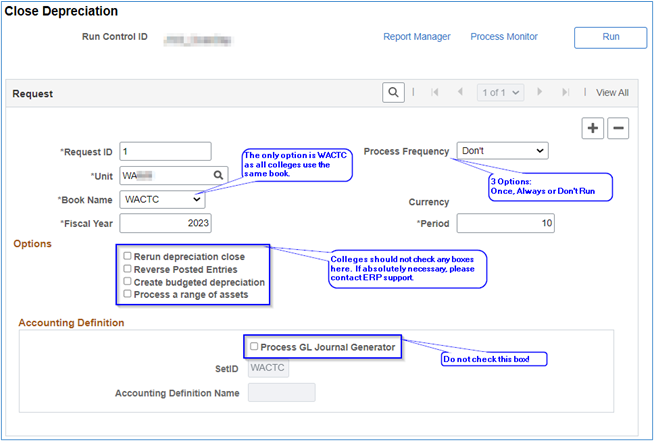
Task: Open the 1 of 1 row selector
Action: coord(500,92)
